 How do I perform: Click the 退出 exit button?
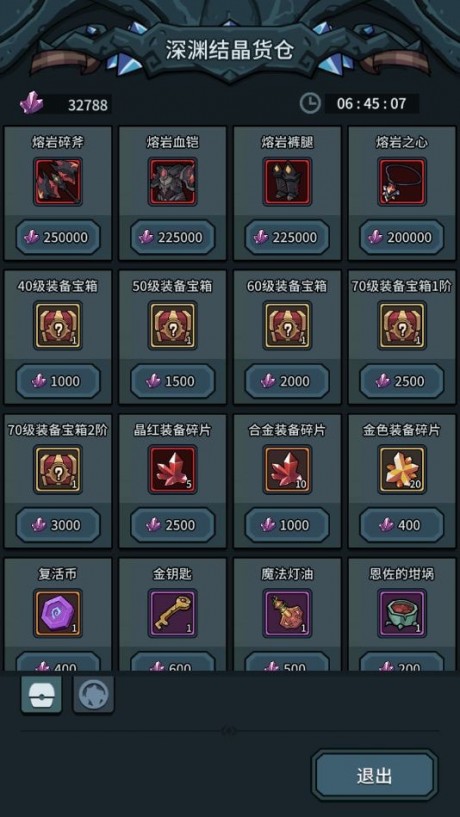point(375,775)
